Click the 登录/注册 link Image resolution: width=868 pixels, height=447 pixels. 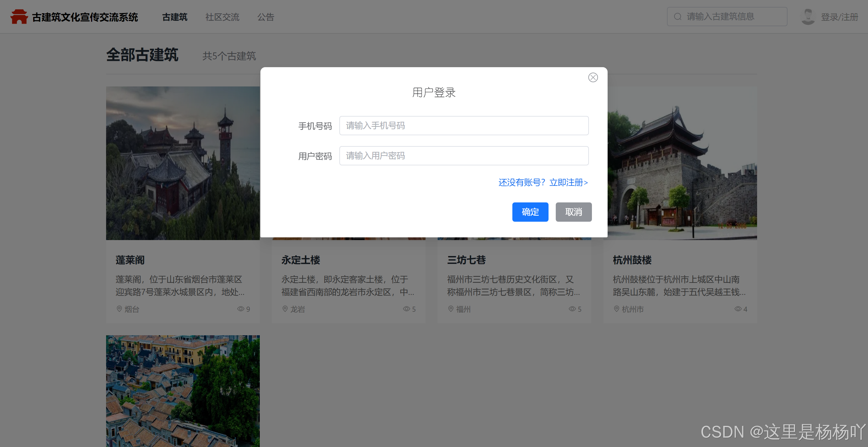(x=839, y=17)
